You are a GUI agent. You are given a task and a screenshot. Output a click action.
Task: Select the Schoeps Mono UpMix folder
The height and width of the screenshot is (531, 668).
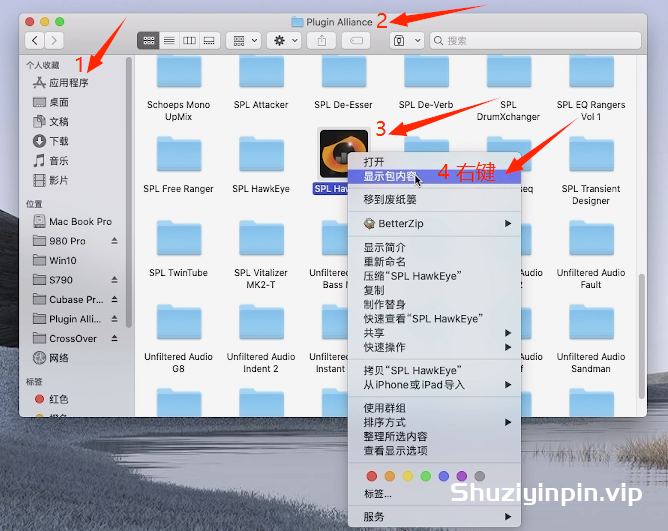(x=179, y=72)
